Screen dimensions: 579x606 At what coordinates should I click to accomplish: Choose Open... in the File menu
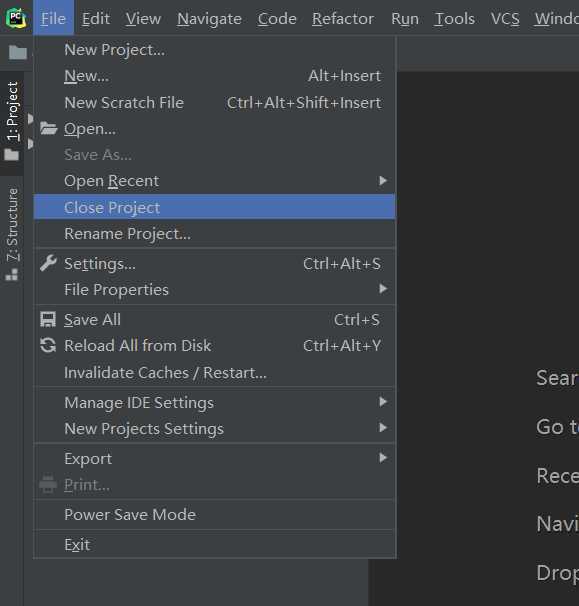(x=215, y=128)
